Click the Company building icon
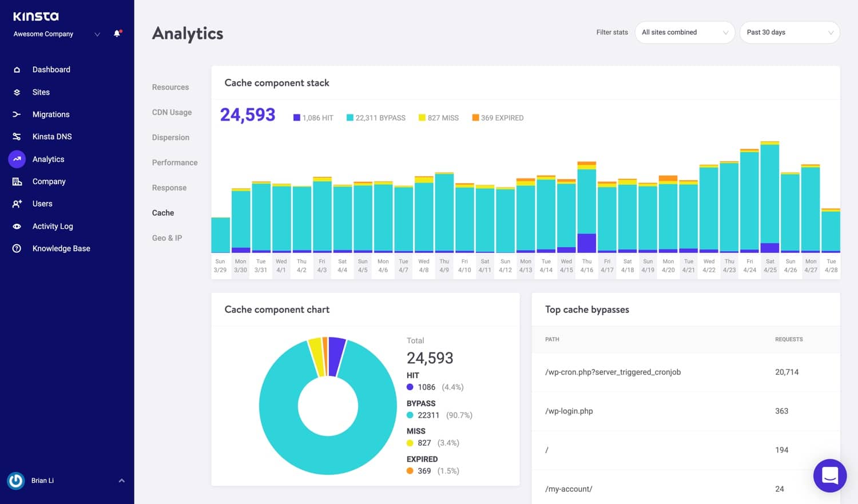 (x=17, y=181)
